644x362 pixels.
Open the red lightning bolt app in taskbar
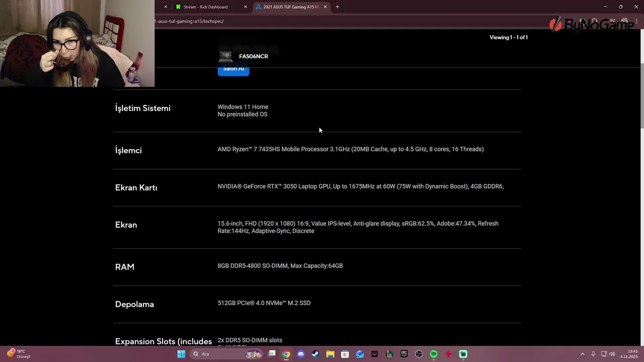click(448, 354)
